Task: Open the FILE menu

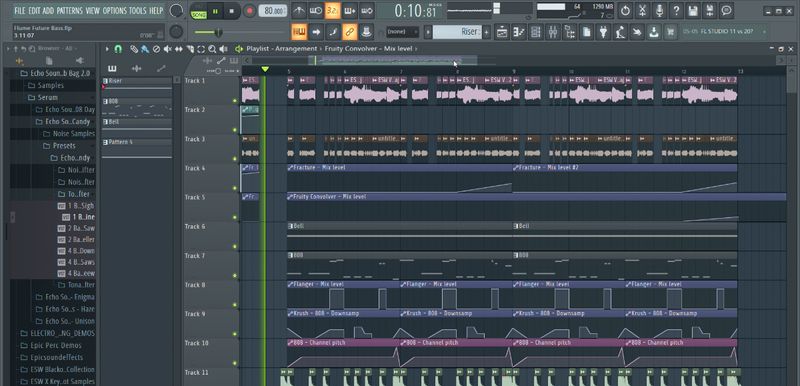Action: [x=20, y=10]
